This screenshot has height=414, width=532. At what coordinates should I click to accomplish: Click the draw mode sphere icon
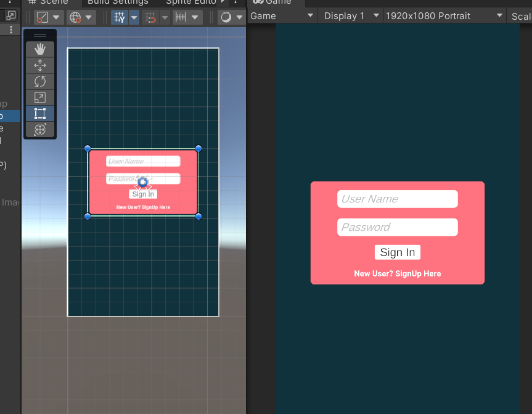point(226,17)
